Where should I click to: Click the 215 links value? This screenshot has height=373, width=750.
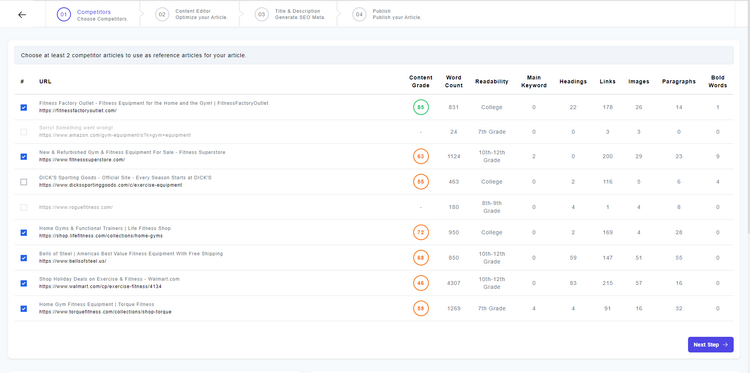(x=607, y=283)
